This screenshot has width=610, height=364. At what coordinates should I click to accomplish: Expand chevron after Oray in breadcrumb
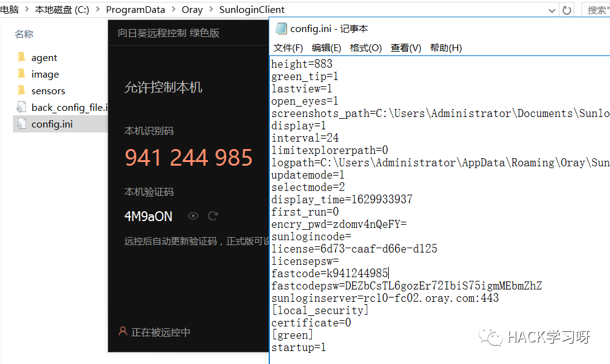[211, 9]
